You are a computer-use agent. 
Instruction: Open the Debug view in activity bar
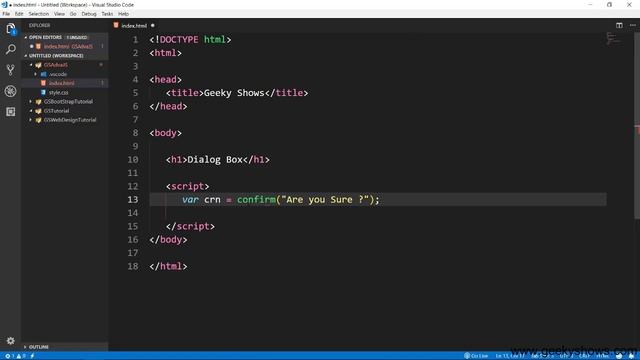(x=11, y=91)
